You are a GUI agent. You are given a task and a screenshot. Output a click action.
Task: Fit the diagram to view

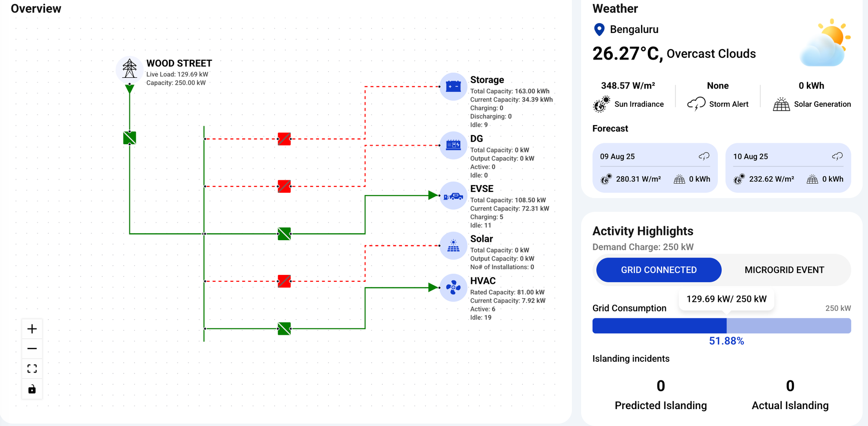32,369
